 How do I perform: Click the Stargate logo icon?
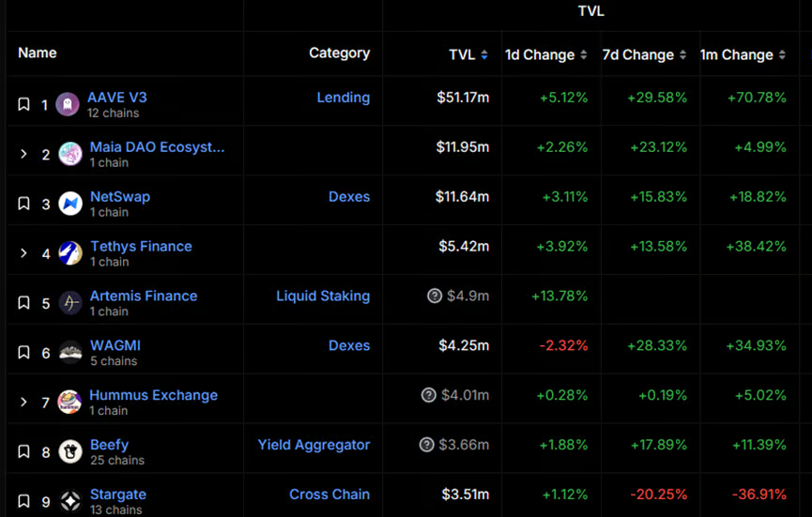coord(70,501)
